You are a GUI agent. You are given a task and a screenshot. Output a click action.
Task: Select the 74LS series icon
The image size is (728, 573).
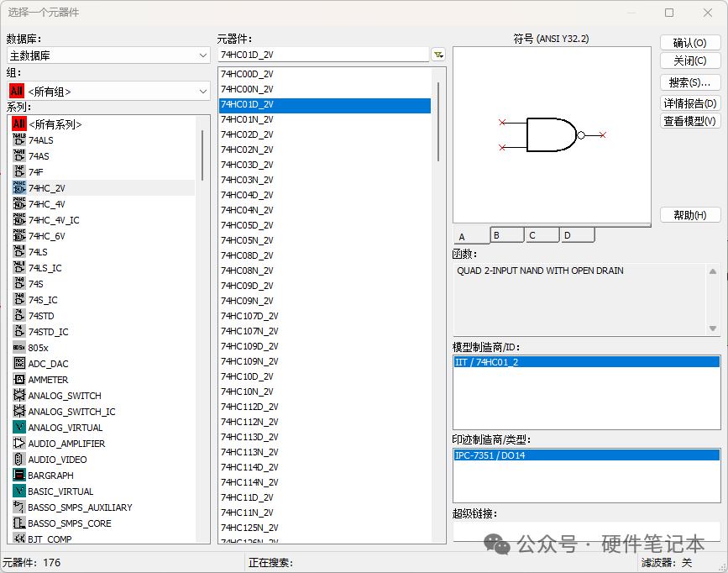pyautogui.click(x=19, y=252)
